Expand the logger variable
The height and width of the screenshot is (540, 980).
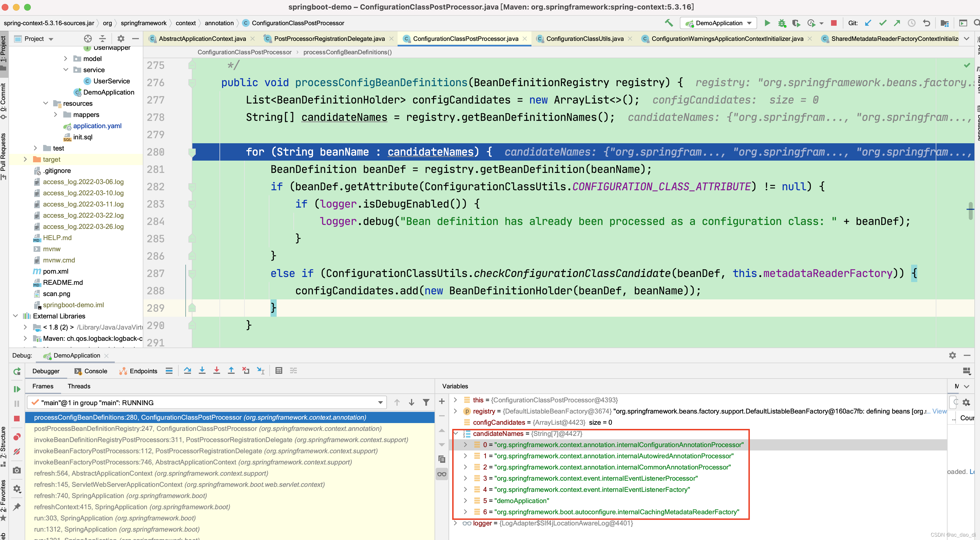click(x=455, y=523)
